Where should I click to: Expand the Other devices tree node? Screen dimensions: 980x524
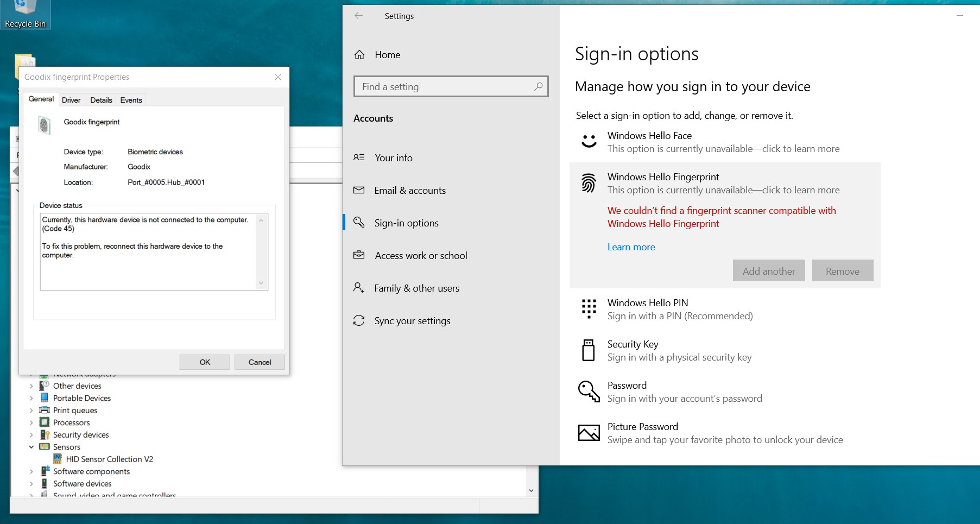click(31, 386)
